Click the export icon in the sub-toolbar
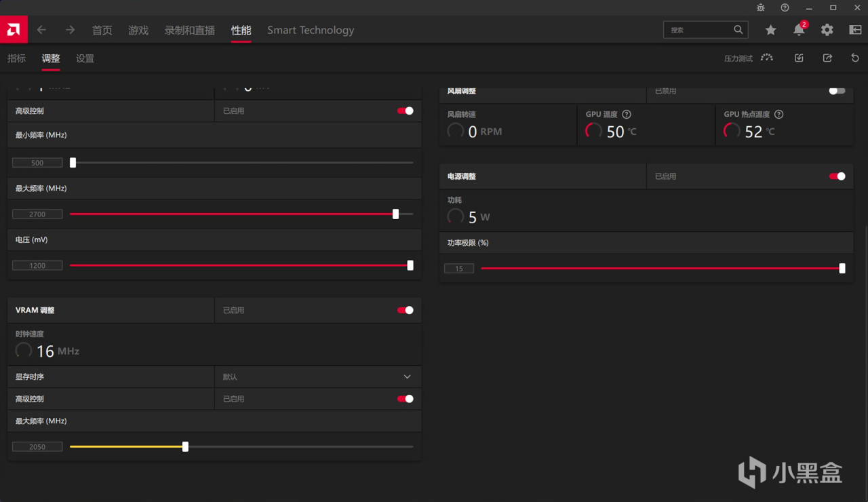The image size is (868, 502). (827, 58)
